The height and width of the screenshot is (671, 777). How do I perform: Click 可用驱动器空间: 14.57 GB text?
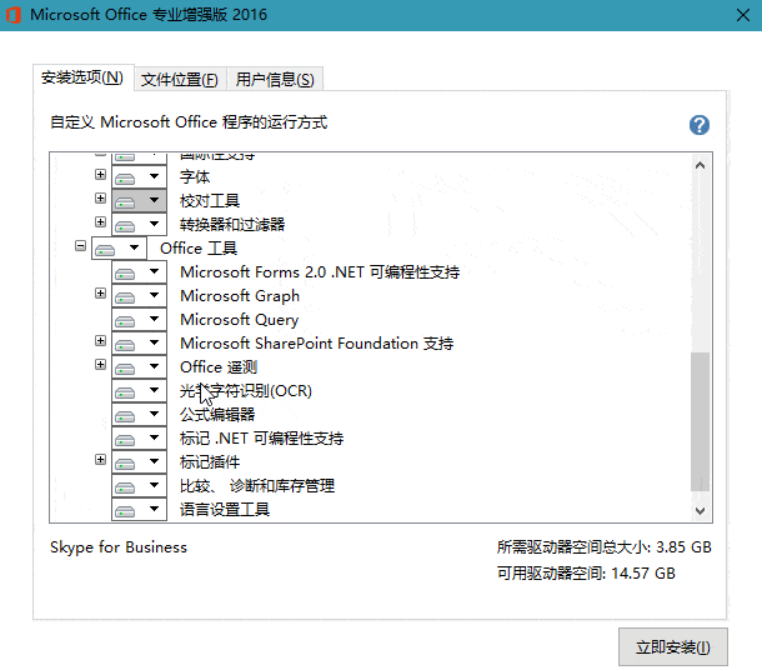point(586,574)
